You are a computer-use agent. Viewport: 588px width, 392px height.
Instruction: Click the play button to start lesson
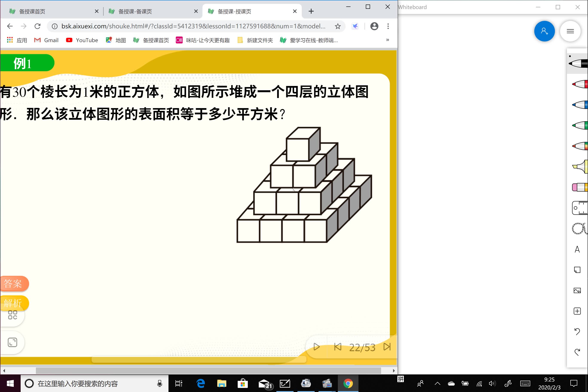pyautogui.click(x=317, y=346)
